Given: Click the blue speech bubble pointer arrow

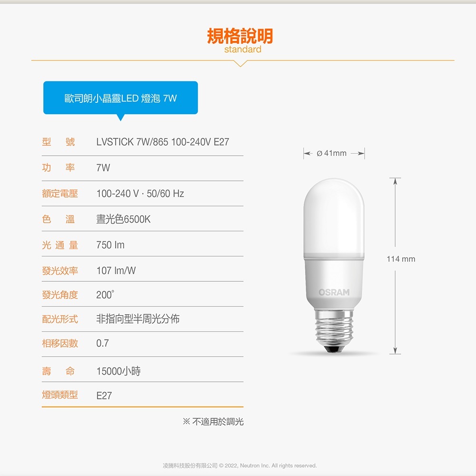Looking at the screenshot, I should [x=120, y=118].
